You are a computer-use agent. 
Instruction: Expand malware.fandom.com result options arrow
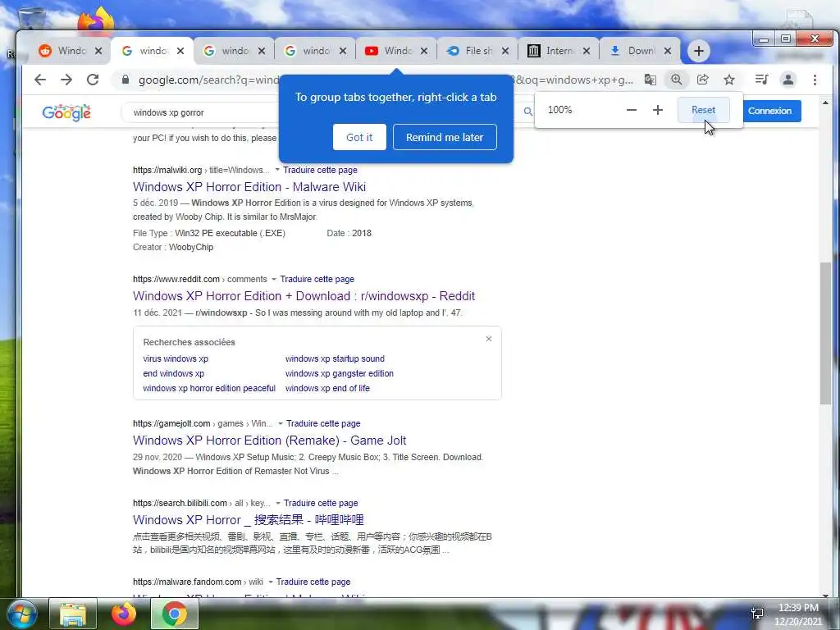point(271,582)
